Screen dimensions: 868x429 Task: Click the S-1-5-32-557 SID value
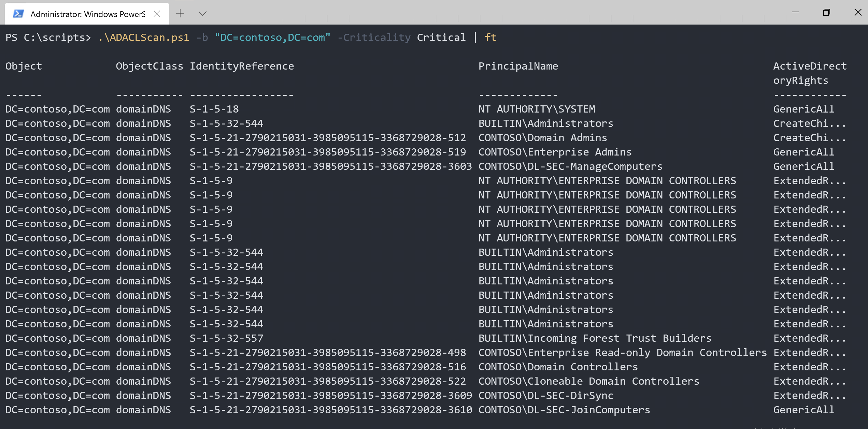pyautogui.click(x=226, y=338)
